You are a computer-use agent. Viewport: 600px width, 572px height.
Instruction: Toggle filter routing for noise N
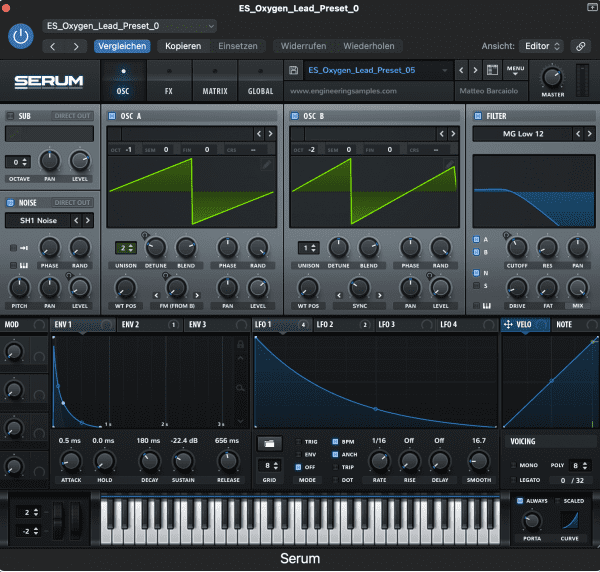click(x=476, y=273)
